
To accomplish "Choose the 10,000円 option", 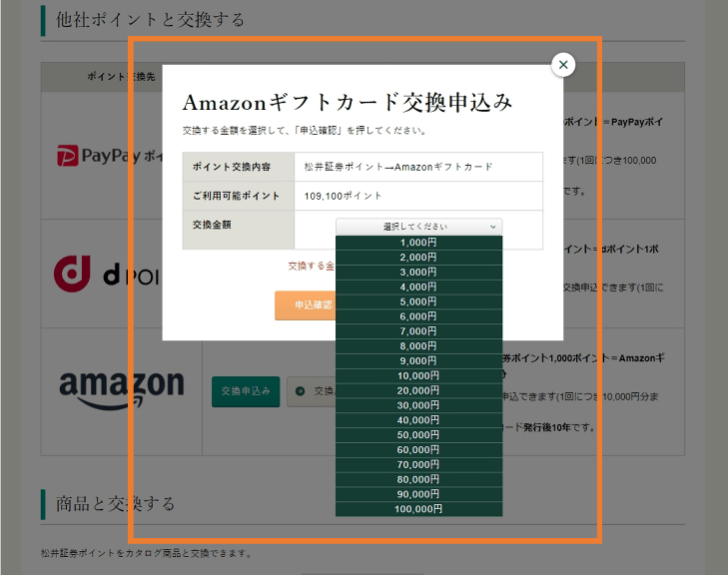I will point(418,376).
